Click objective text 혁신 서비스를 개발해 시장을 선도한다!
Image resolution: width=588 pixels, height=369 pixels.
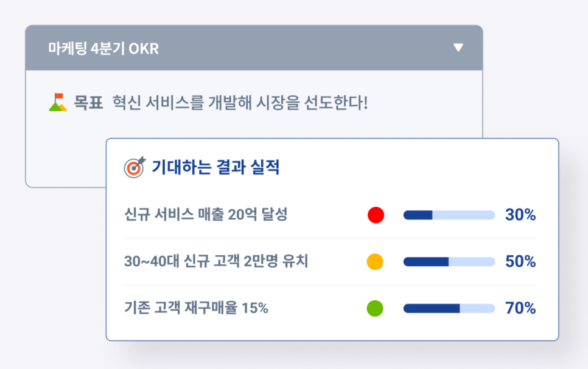pos(240,103)
